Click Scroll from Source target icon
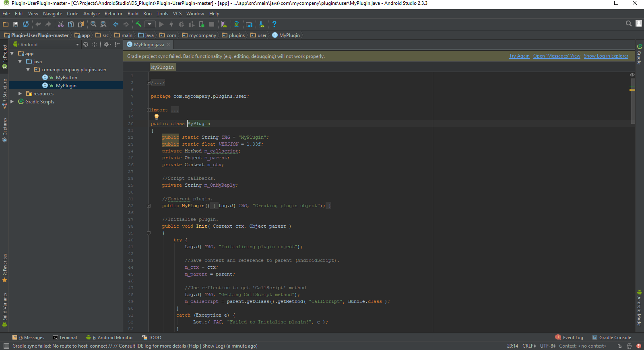The width and height of the screenshot is (644, 350). click(x=86, y=45)
